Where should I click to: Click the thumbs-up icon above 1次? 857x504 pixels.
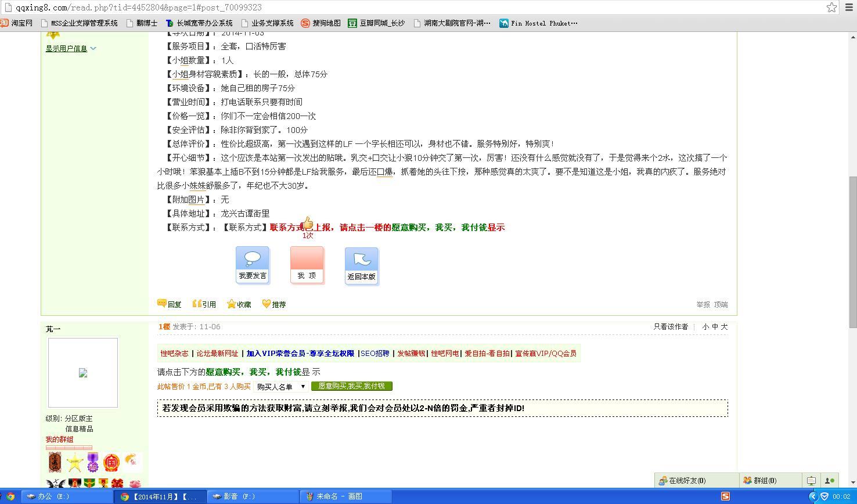[x=307, y=223]
